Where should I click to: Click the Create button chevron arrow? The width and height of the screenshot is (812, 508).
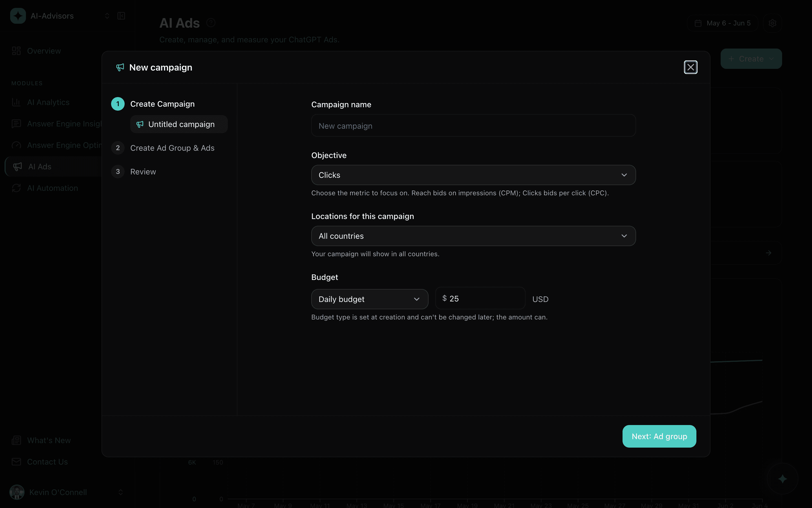pyautogui.click(x=771, y=59)
